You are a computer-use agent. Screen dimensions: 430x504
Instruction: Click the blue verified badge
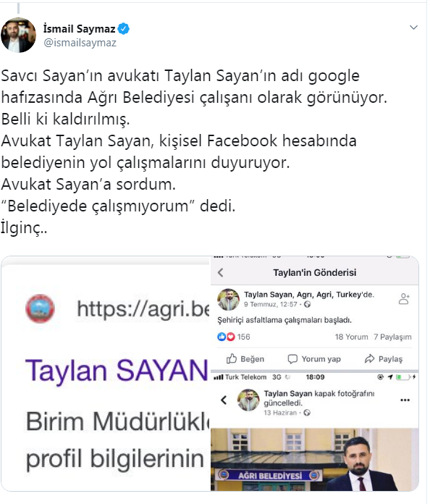pos(123,29)
